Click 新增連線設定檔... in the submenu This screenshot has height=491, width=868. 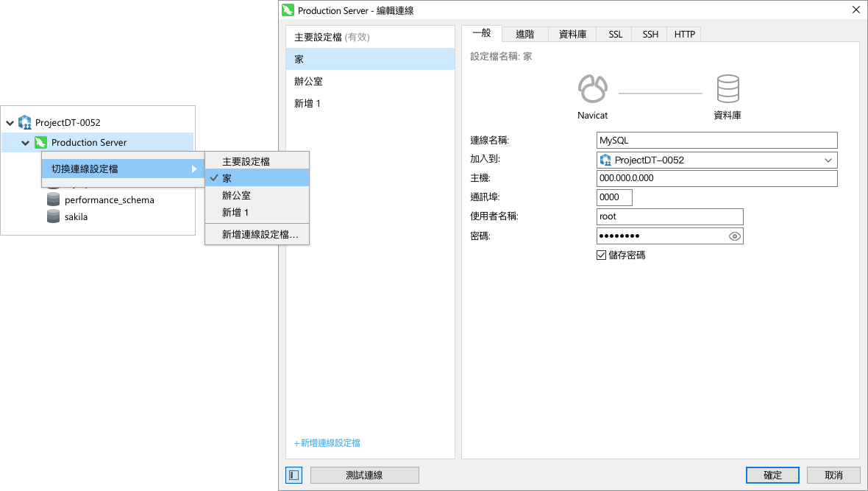[257, 234]
